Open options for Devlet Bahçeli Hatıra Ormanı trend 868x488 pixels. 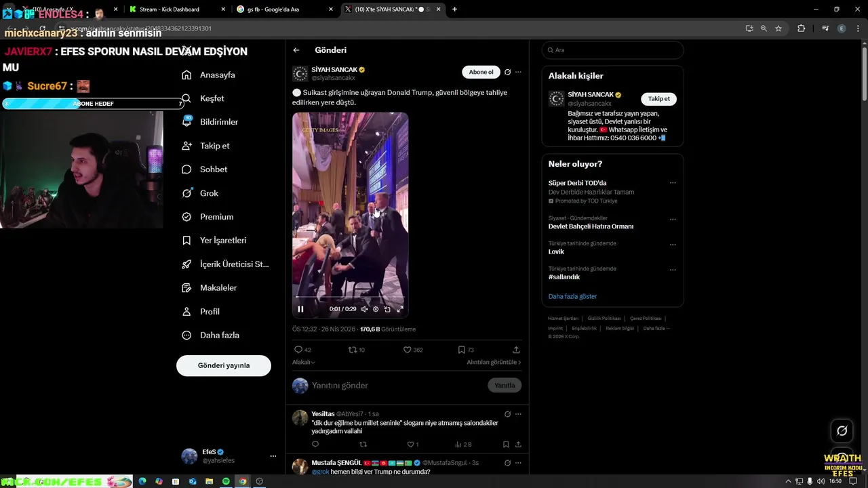[673, 219]
